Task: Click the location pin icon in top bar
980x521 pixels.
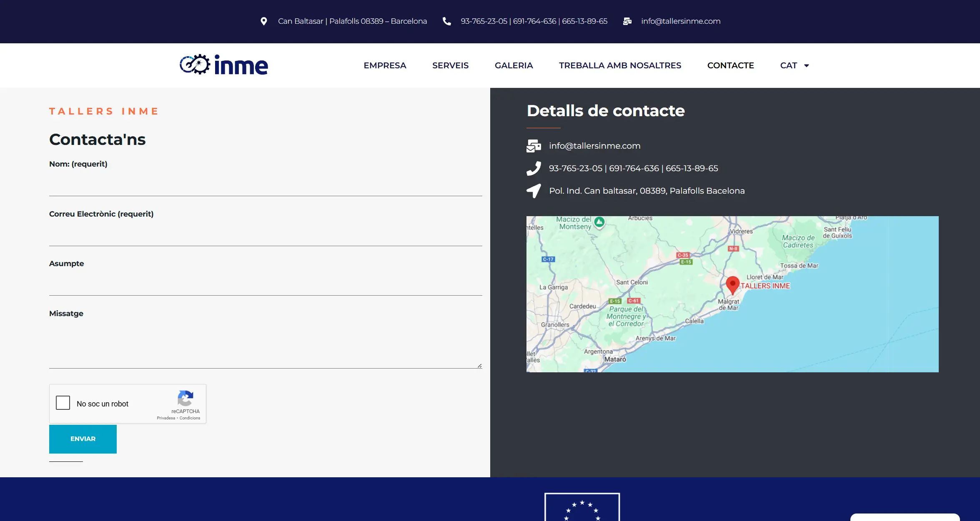Action: (x=263, y=21)
